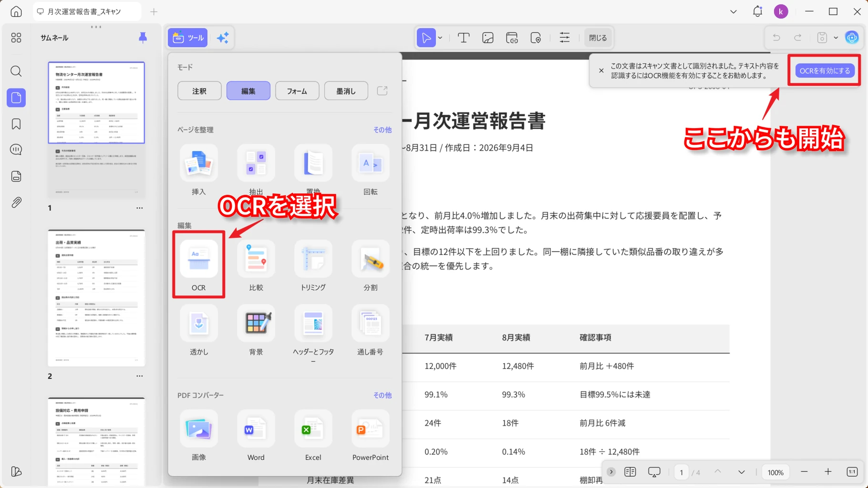Open その他 link beside ページを整理
The image size is (868, 488).
tap(382, 130)
